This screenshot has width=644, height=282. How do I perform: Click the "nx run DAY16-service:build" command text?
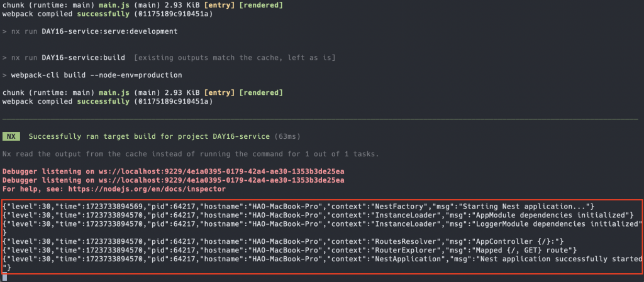[x=68, y=58]
